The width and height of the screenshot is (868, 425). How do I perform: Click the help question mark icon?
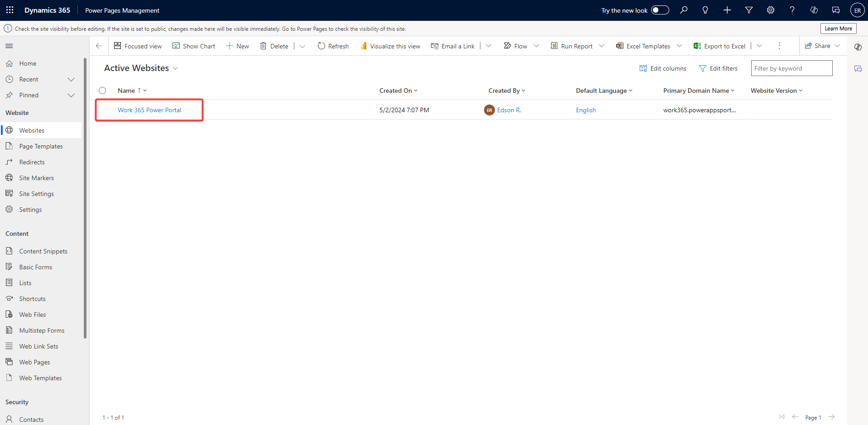point(792,10)
